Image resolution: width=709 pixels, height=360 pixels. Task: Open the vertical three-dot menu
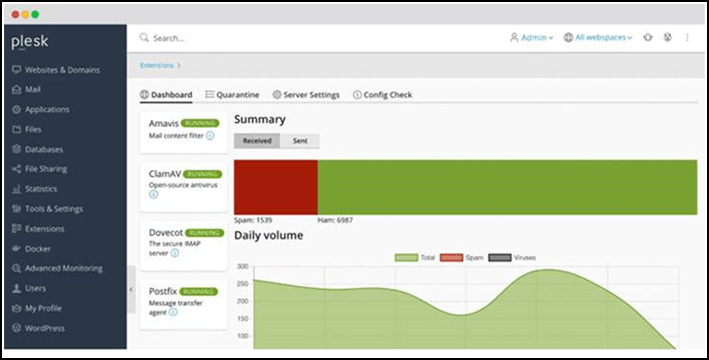(x=687, y=38)
